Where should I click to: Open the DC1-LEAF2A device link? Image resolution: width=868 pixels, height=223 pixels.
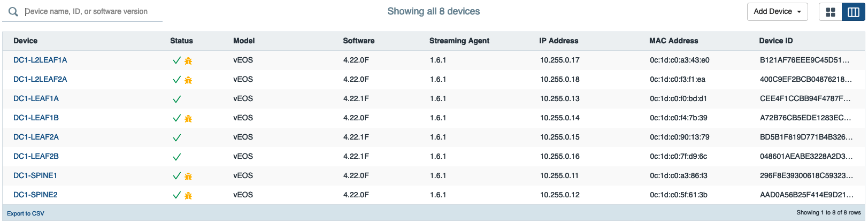(36, 137)
